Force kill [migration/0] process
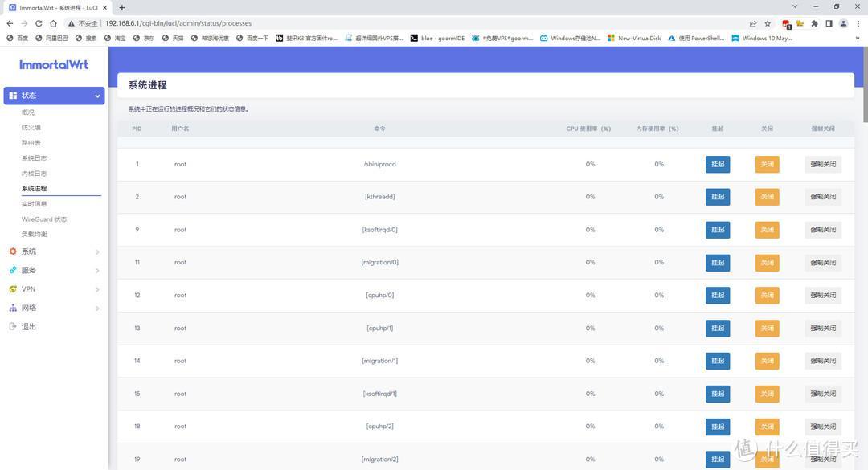Screen dimensions: 868x470 tap(823, 263)
